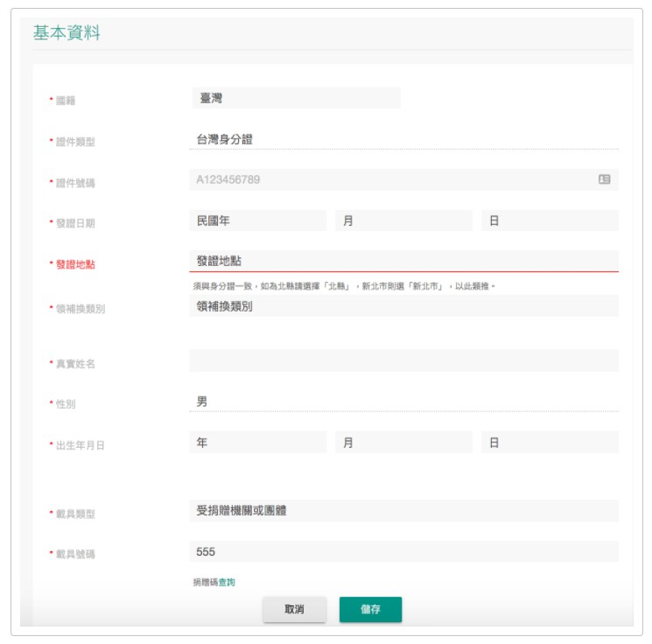Image resolution: width=652 pixels, height=644 pixels.
Task: Click the 真實姓名 text input
Action: tap(403, 360)
